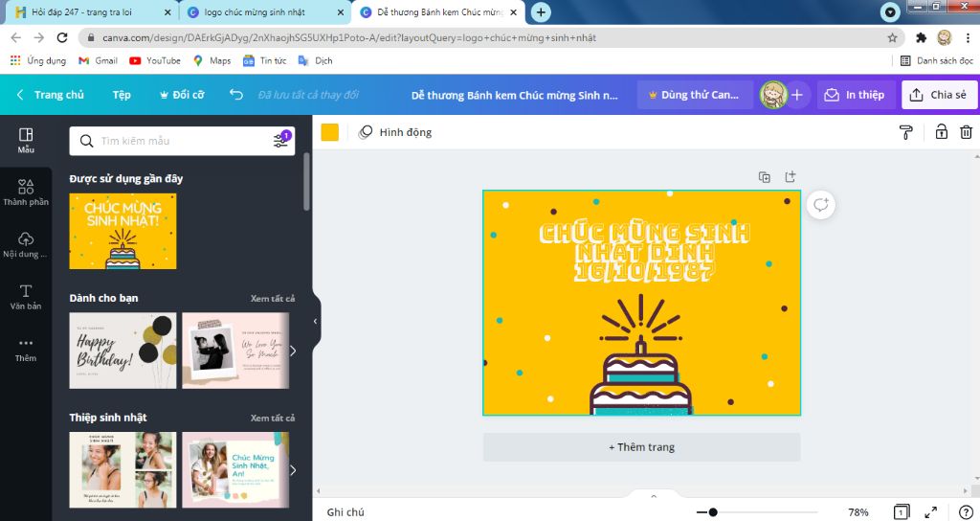Click + Thêm trang add page button

click(641, 447)
